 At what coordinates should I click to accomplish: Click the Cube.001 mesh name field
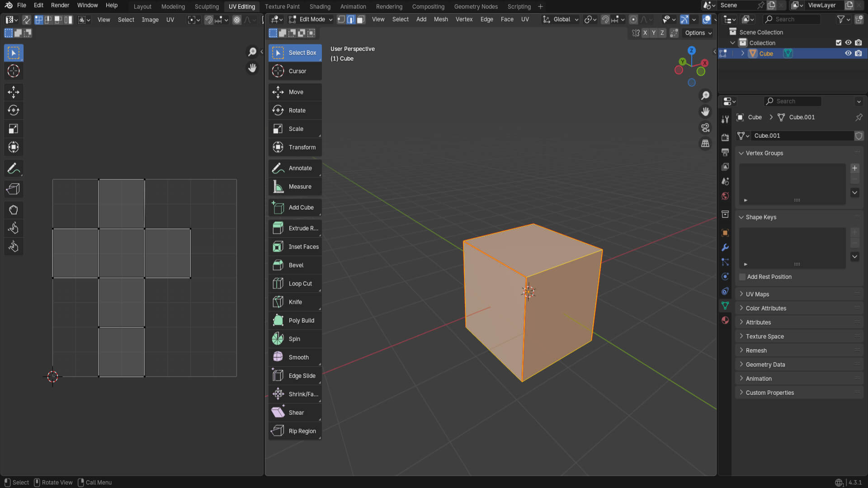800,136
